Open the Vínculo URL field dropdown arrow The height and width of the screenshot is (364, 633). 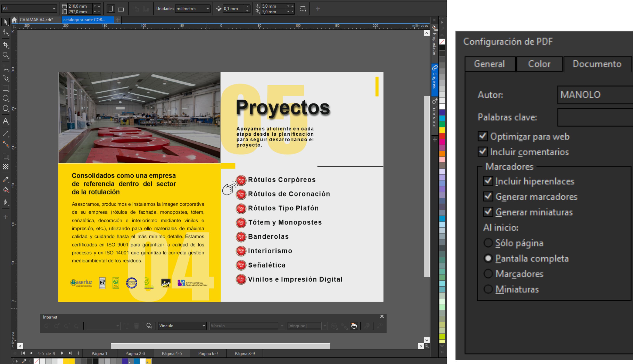[x=282, y=326]
